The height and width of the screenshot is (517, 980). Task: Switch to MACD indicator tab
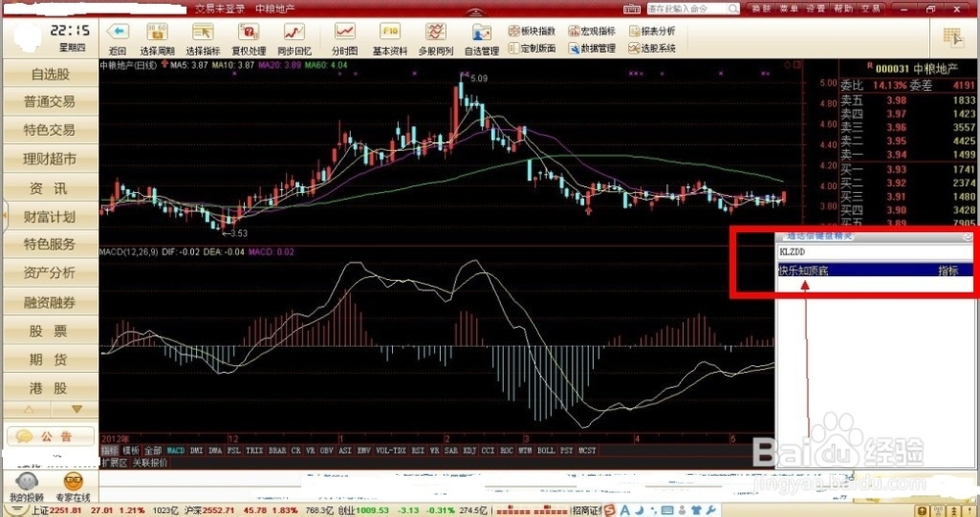[176, 450]
